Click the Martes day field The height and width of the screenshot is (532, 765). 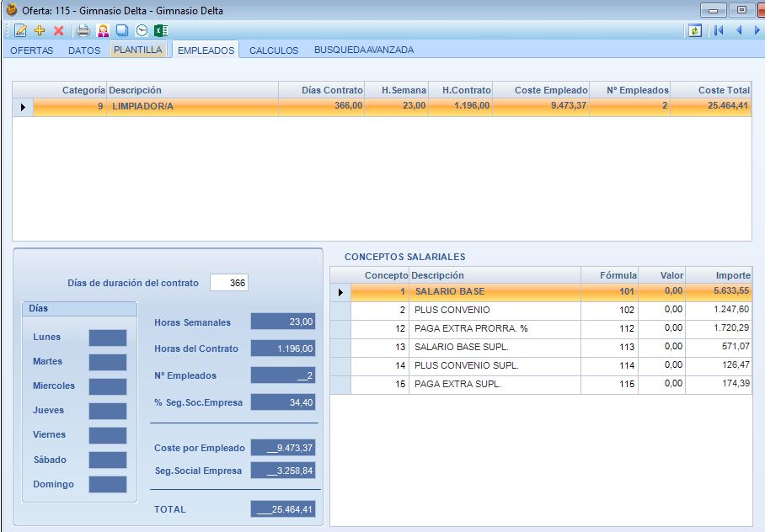point(108,362)
